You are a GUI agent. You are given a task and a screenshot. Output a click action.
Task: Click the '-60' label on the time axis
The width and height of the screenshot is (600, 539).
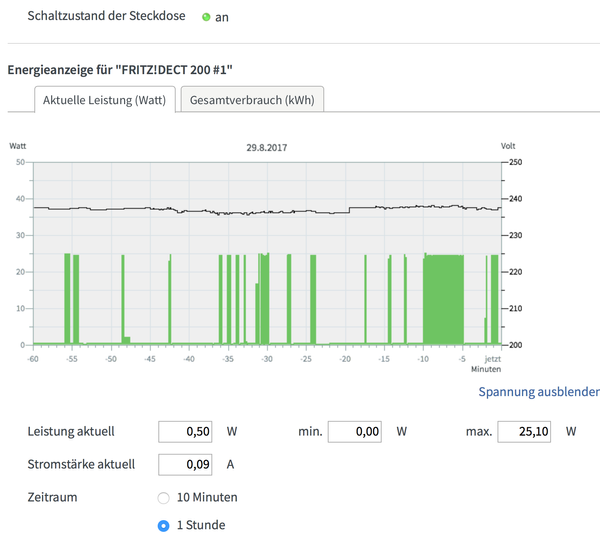tap(32, 358)
